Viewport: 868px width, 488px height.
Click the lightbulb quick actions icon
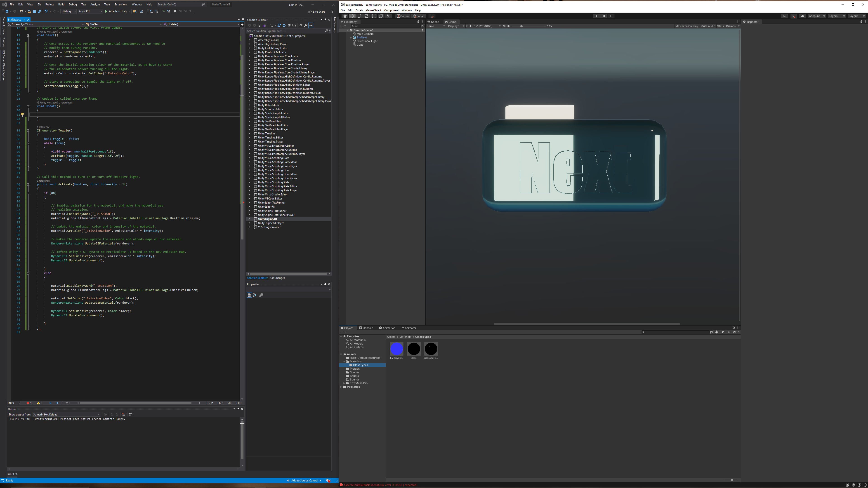pyautogui.click(x=22, y=115)
